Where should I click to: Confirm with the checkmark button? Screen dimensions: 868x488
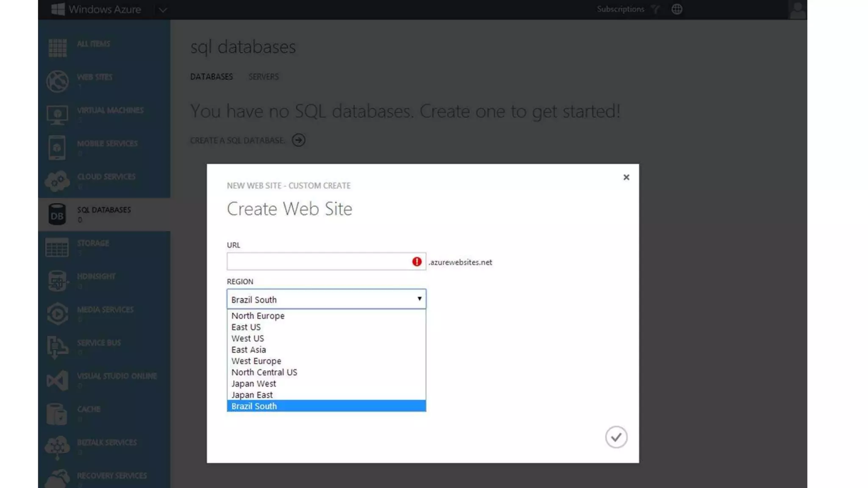click(616, 437)
